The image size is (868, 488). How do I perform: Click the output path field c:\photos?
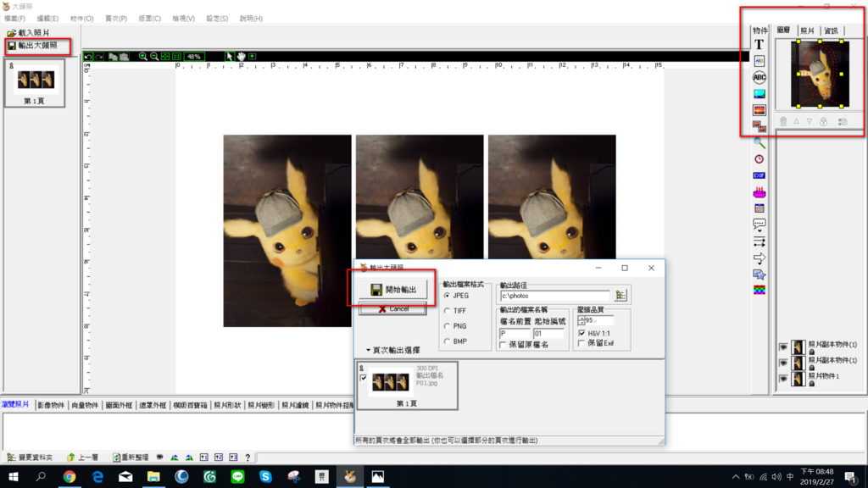coord(554,296)
